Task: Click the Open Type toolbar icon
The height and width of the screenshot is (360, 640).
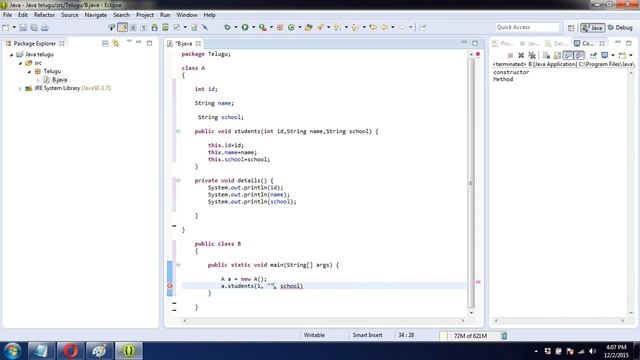Action: (309, 27)
